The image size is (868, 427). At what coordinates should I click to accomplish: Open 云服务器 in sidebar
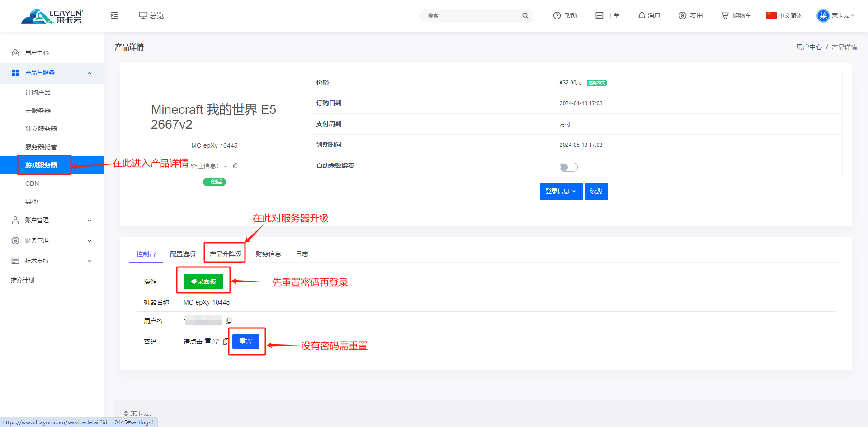[38, 111]
